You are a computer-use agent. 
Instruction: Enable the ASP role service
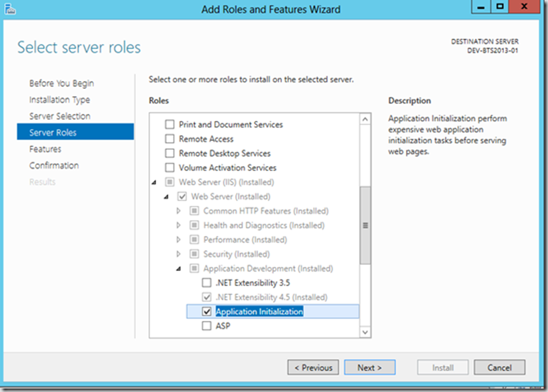(x=206, y=326)
